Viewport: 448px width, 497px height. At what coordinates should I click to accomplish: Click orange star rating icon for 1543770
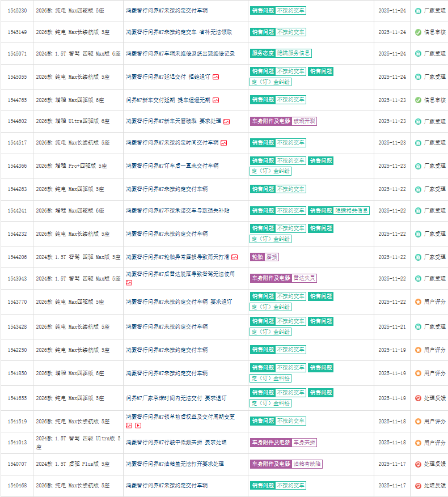[418, 302]
